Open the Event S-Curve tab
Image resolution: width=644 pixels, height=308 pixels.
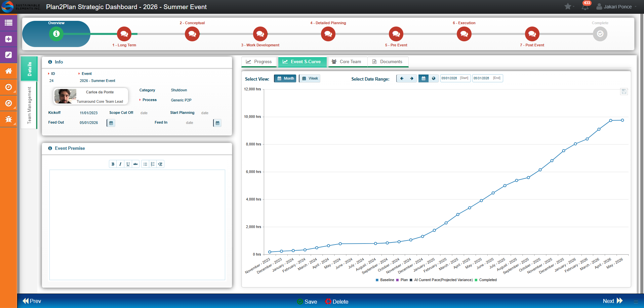[302, 62]
